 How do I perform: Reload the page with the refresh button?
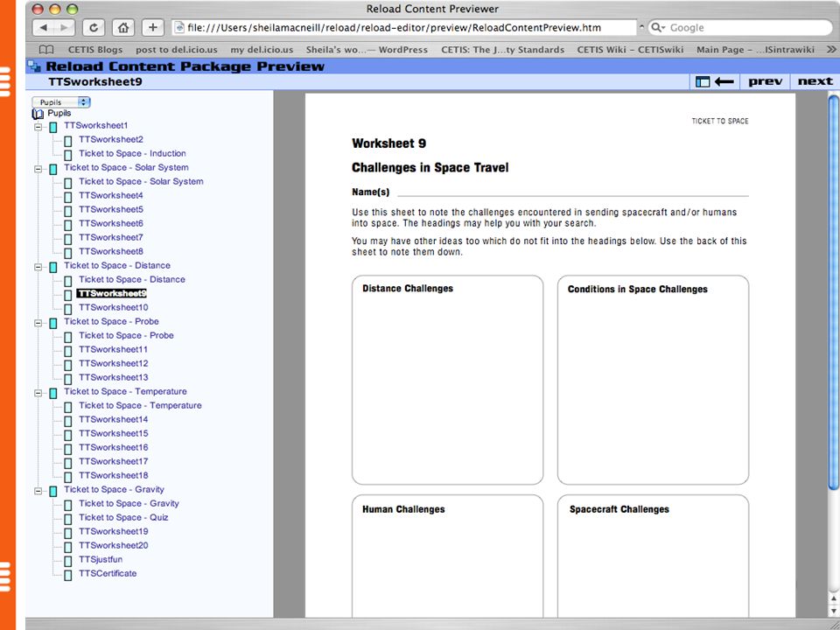94,27
